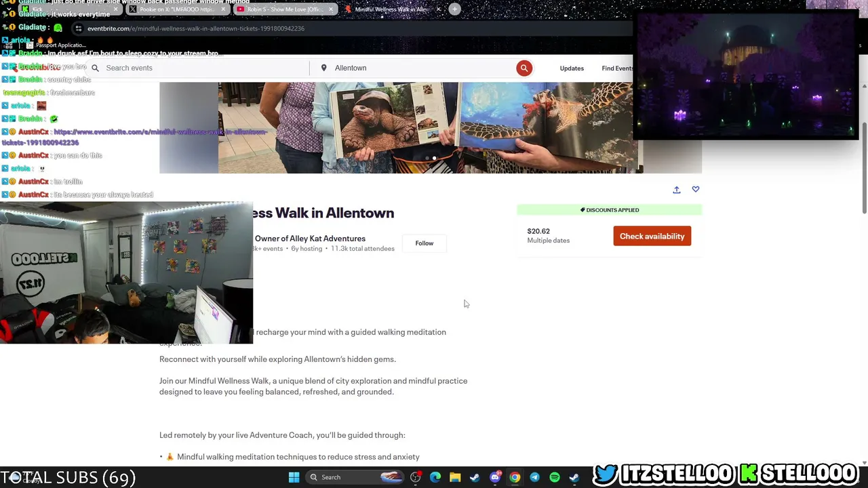
Task: Open a new Chrome tab
Action: pyautogui.click(x=454, y=9)
